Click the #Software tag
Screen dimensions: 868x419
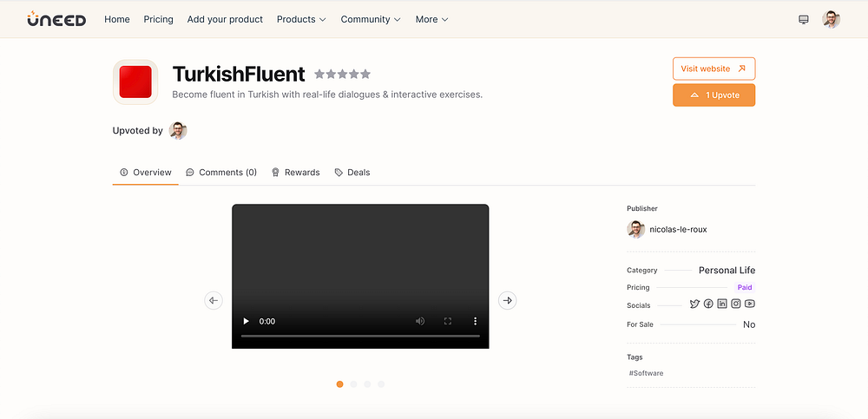pyautogui.click(x=646, y=373)
